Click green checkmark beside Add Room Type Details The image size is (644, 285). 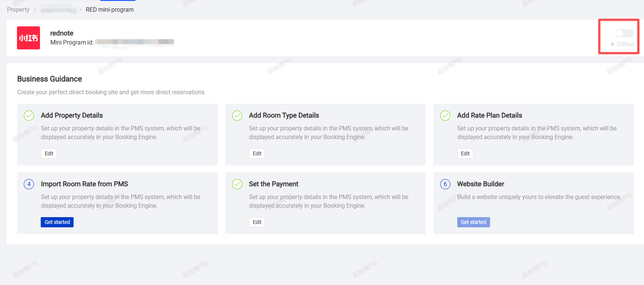pyautogui.click(x=237, y=115)
